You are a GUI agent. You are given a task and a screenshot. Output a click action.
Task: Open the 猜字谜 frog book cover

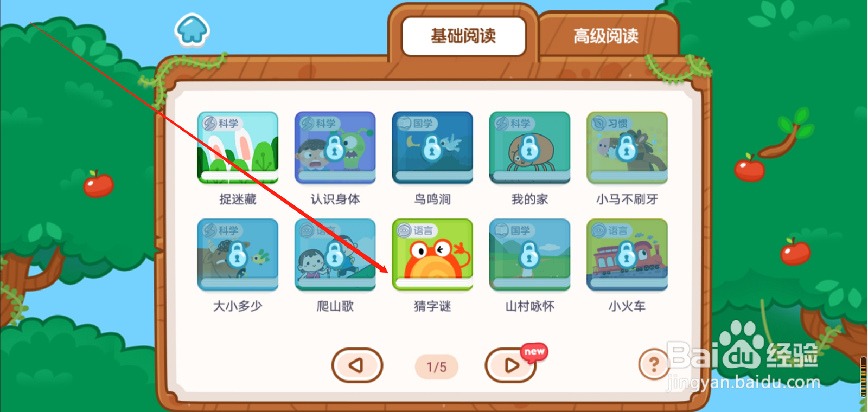[432, 254]
